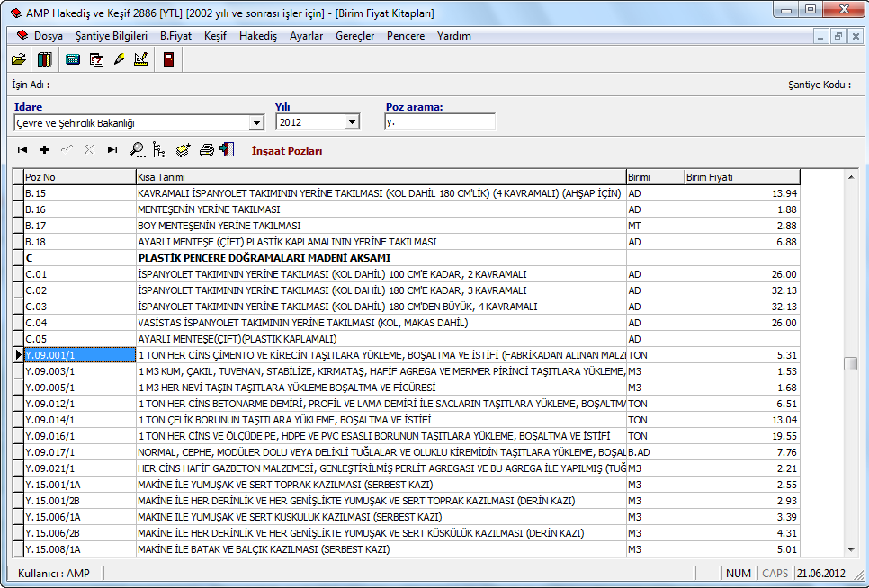
Task: Click the open folder toolbar icon
Action: tap(19, 59)
